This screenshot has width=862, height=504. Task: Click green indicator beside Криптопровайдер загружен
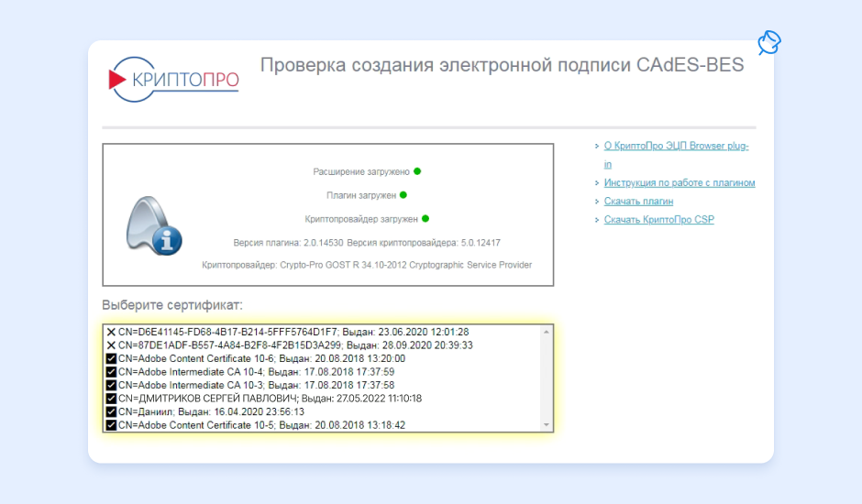pyautogui.click(x=425, y=219)
